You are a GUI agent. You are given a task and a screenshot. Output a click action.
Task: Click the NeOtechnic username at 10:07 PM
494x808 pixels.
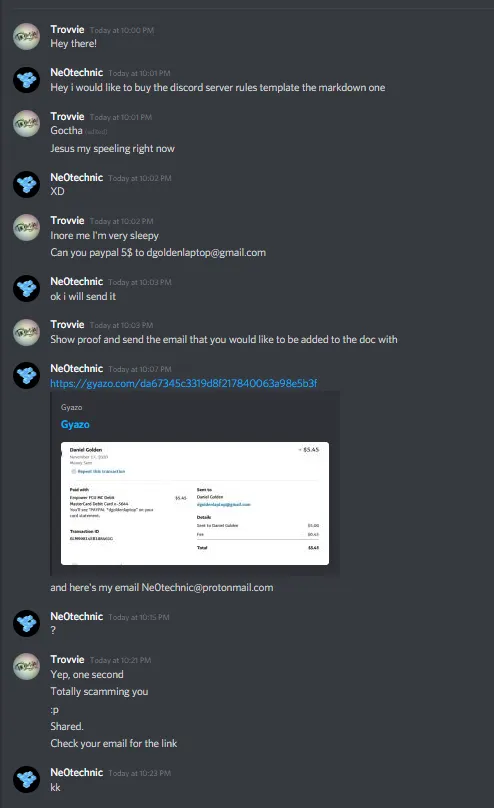point(76,368)
